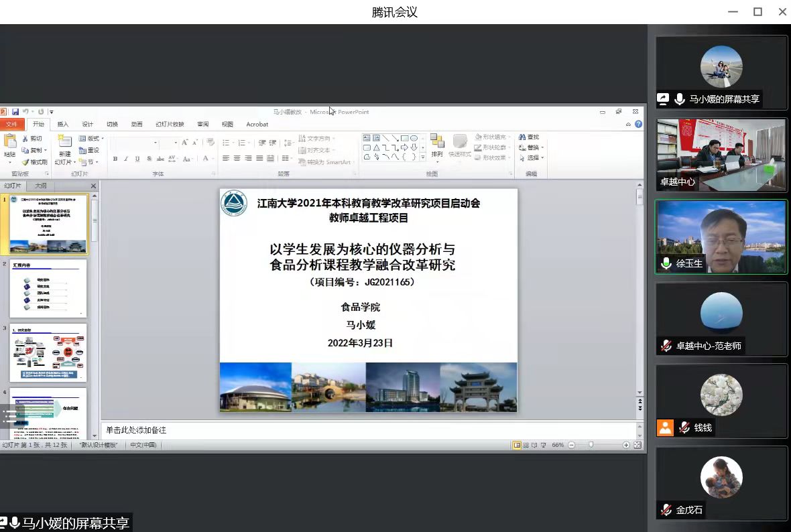The image size is (791, 532).
Task: Toggle Bold text formatting
Action: tap(115, 159)
